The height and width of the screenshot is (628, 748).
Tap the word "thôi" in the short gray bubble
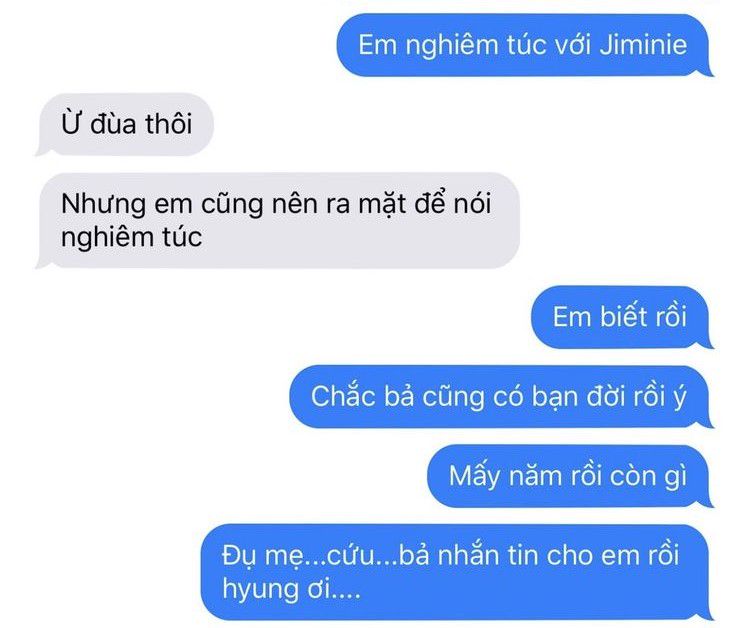point(168,125)
